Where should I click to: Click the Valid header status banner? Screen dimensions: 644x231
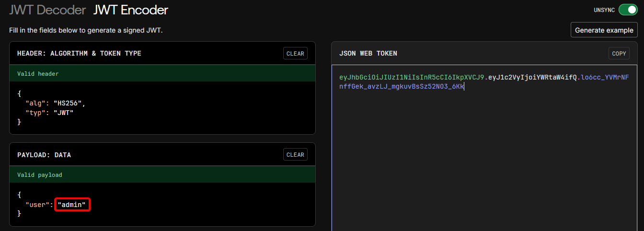162,74
